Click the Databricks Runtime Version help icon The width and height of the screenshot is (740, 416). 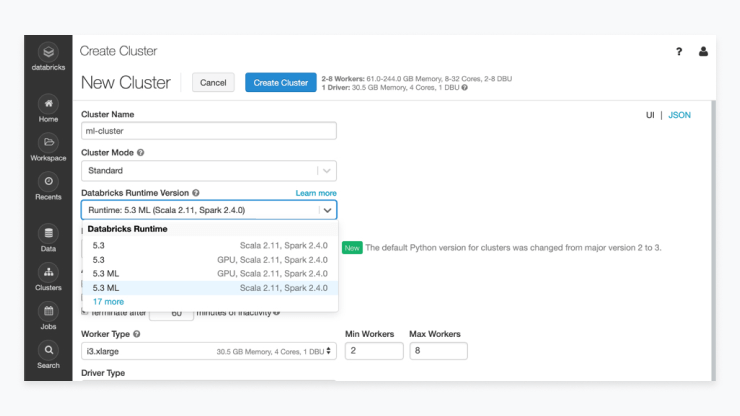click(196, 193)
